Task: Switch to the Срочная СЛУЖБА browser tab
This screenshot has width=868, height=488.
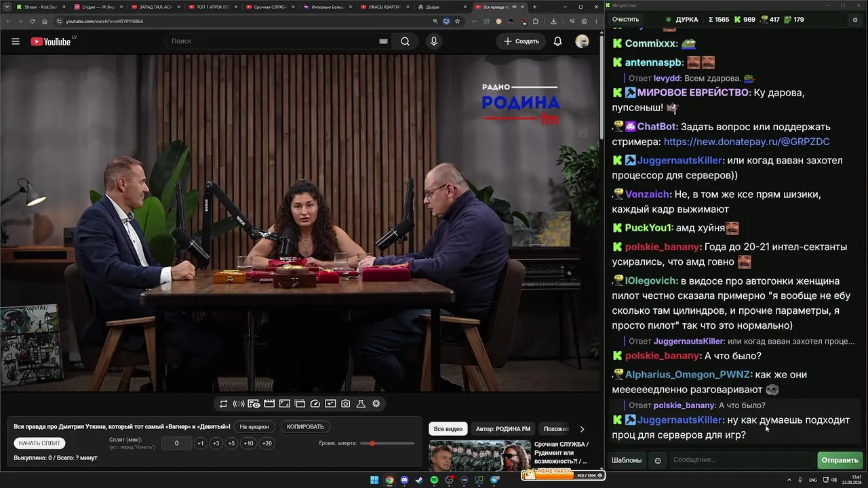Action: pos(270,7)
